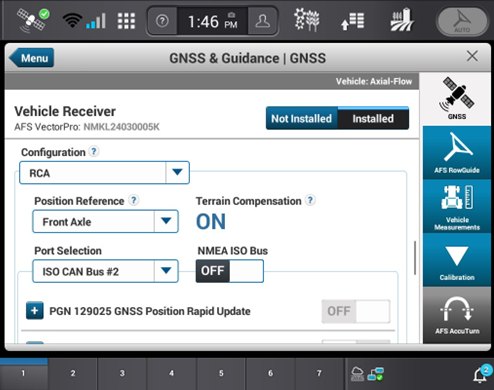Use the settings panel scrollbar
Image resolution: width=494 pixels, height=390 pixels.
tap(415, 258)
